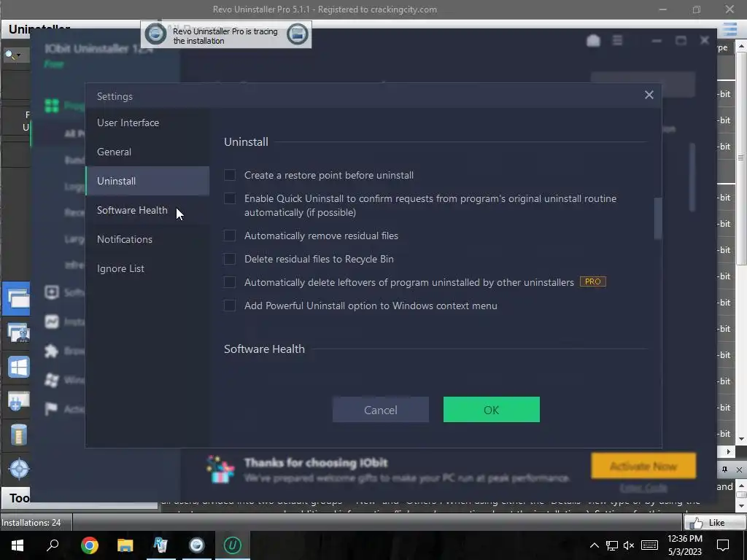Click the Revo list scroll down arrow
Viewport: 747px width, 560px height.
741,439
